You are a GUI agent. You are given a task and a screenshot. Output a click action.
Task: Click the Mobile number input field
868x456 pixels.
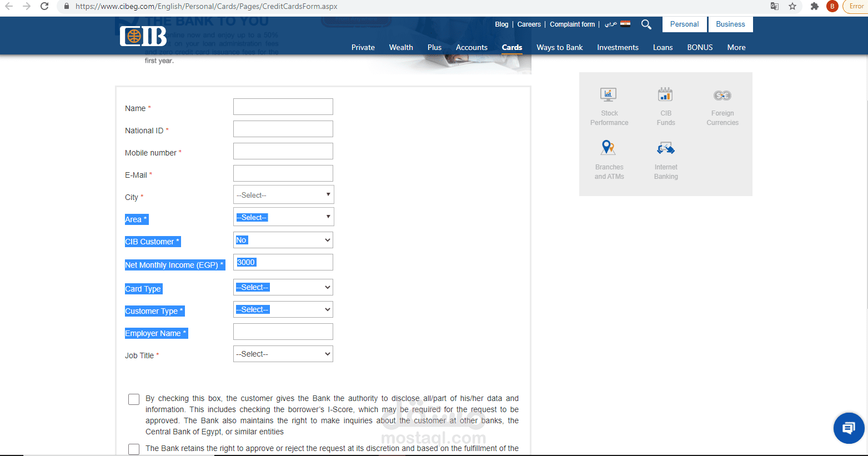[x=283, y=151]
